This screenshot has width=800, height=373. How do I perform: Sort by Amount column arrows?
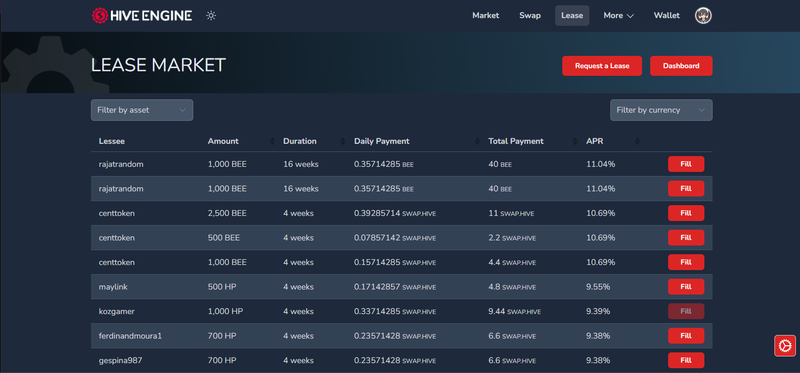click(x=272, y=141)
